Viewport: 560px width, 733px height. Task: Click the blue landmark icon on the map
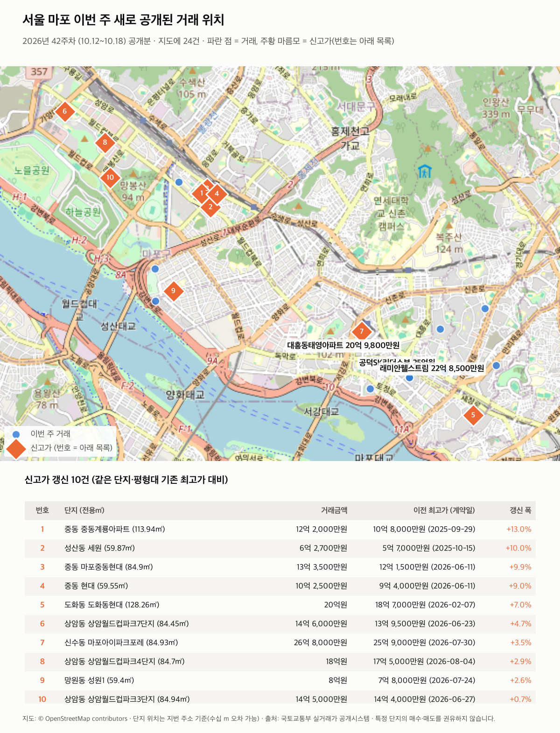point(425,171)
